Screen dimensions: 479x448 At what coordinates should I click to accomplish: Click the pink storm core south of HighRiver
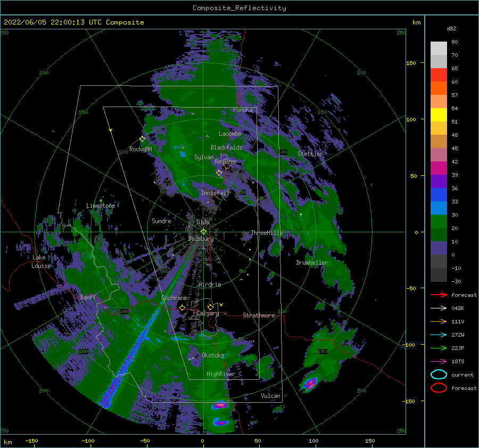220,406
